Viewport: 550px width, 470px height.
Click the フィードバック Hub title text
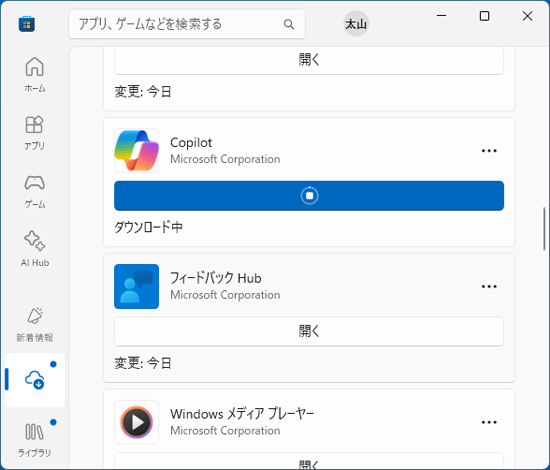tap(216, 278)
